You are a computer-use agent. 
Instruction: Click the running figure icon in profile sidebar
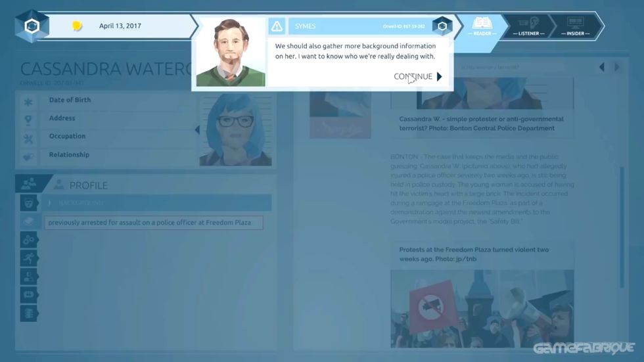coord(28,258)
